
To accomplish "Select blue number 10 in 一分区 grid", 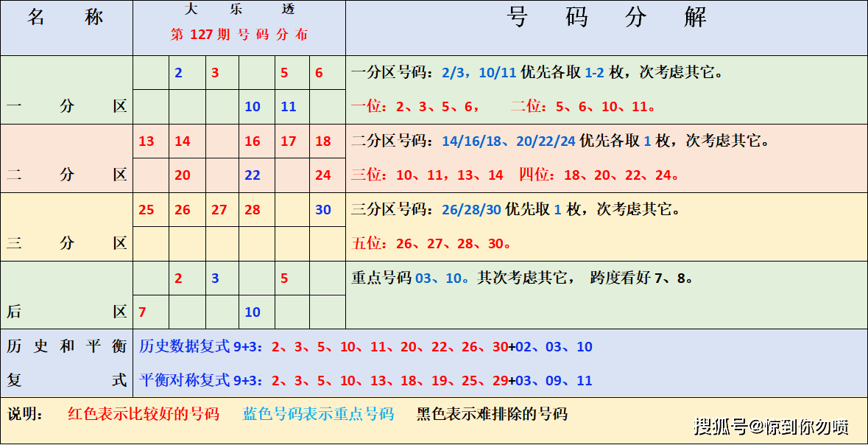I will [253, 107].
